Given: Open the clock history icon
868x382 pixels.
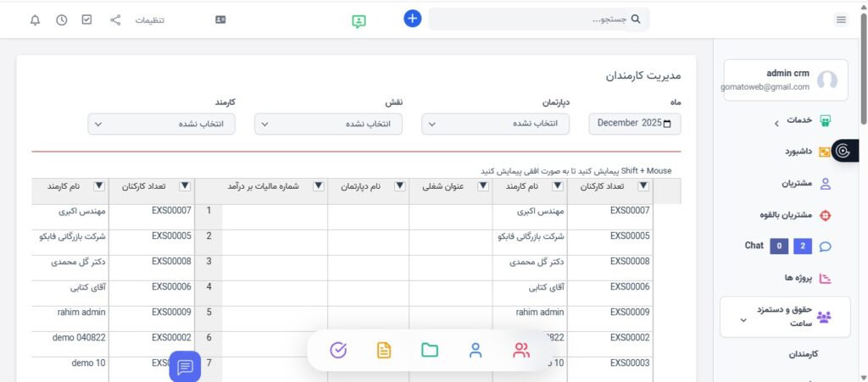Looking at the screenshot, I should [61, 19].
